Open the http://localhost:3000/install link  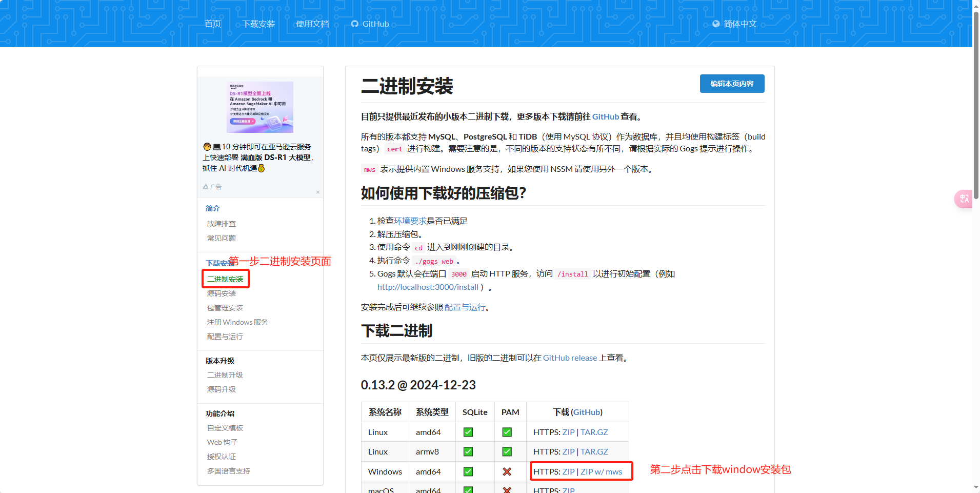pyautogui.click(x=428, y=287)
